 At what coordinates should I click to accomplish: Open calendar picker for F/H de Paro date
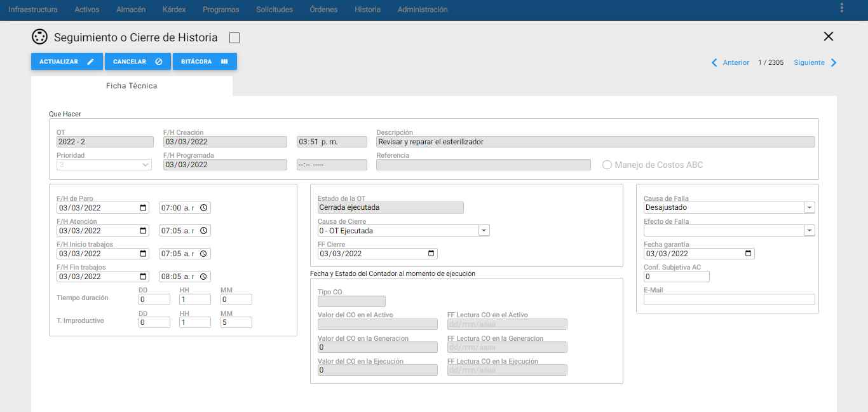(x=143, y=208)
